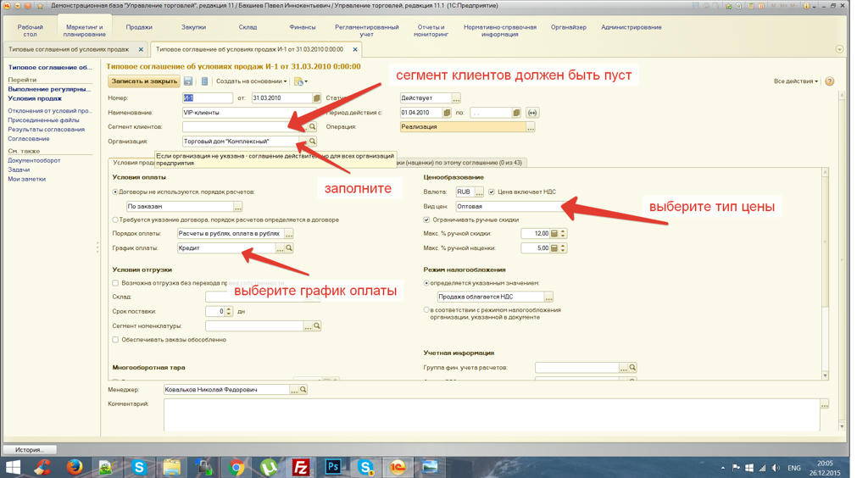868x478 pixels.
Task: Enable Обеспечивать заказы обособленно checkbox
Action: pos(116,340)
